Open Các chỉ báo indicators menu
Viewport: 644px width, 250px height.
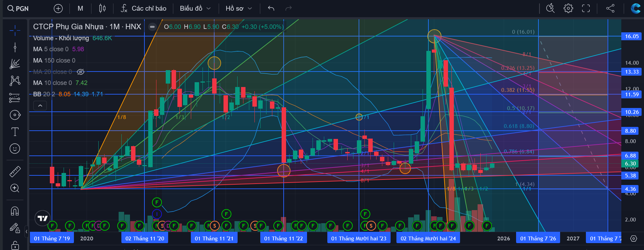click(x=144, y=9)
